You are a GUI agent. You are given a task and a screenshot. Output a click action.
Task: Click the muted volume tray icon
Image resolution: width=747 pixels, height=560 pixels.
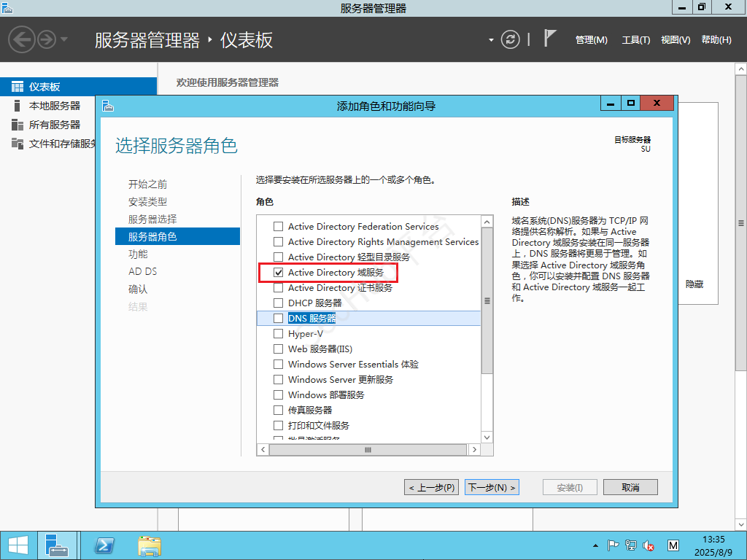pos(648,545)
